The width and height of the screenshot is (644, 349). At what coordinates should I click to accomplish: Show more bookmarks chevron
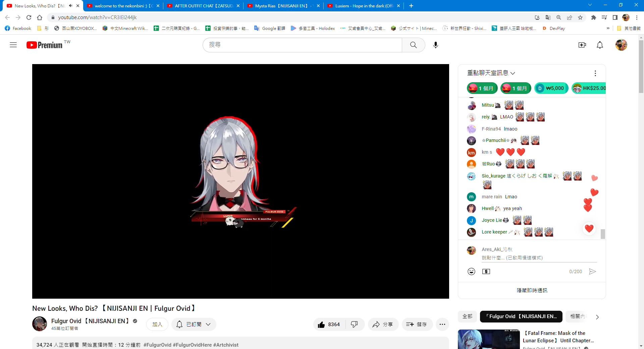pos(608,29)
